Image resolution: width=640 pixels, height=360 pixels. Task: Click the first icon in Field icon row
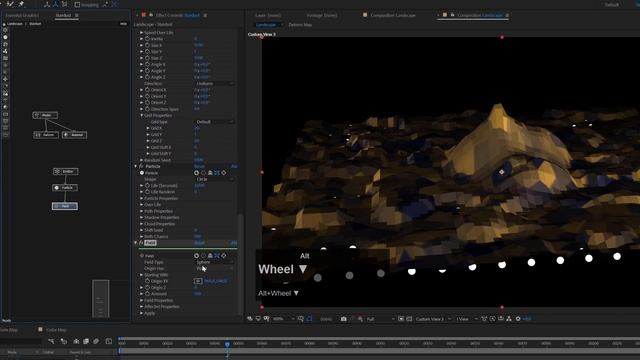click(x=196, y=256)
